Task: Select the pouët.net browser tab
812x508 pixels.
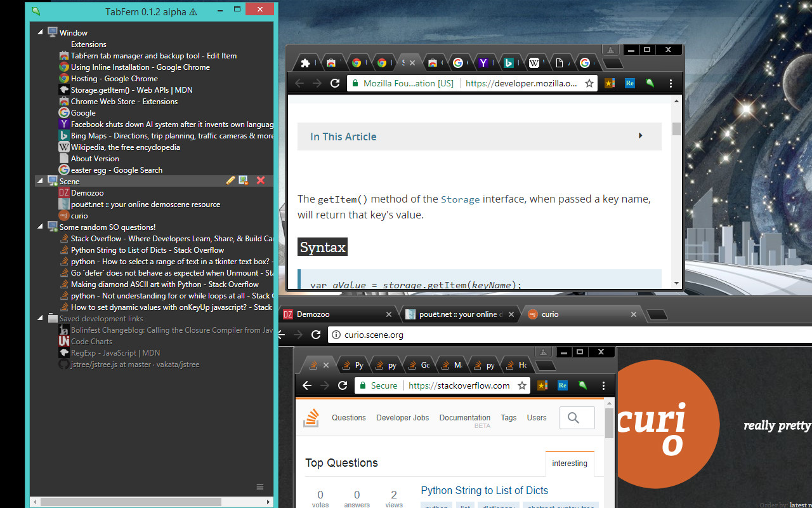Action: pos(460,314)
